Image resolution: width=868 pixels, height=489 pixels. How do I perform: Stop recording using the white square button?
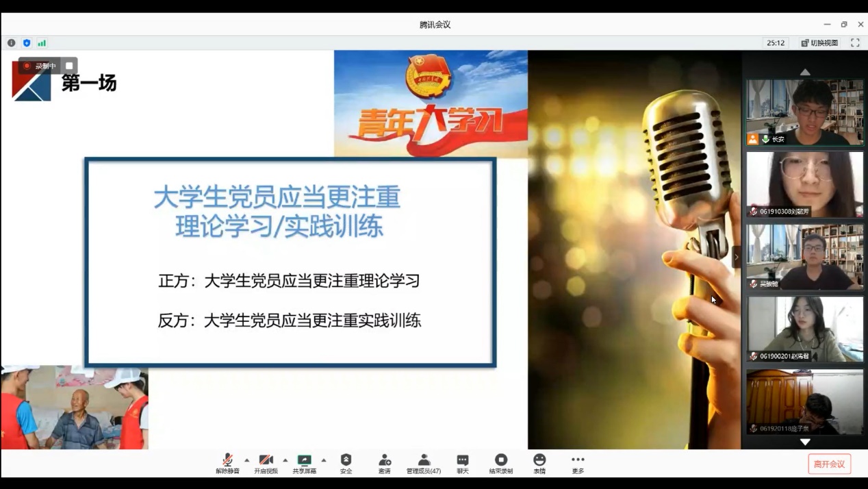69,66
